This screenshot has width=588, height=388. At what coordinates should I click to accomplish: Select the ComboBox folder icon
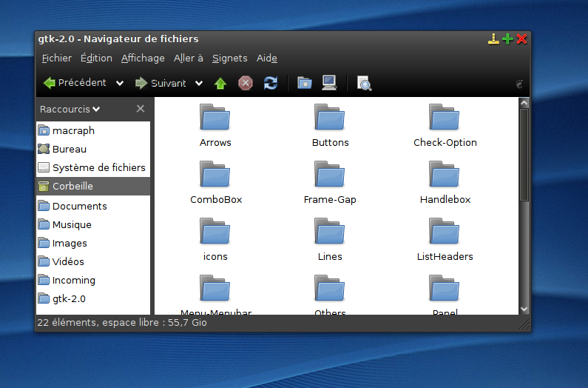[215, 174]
